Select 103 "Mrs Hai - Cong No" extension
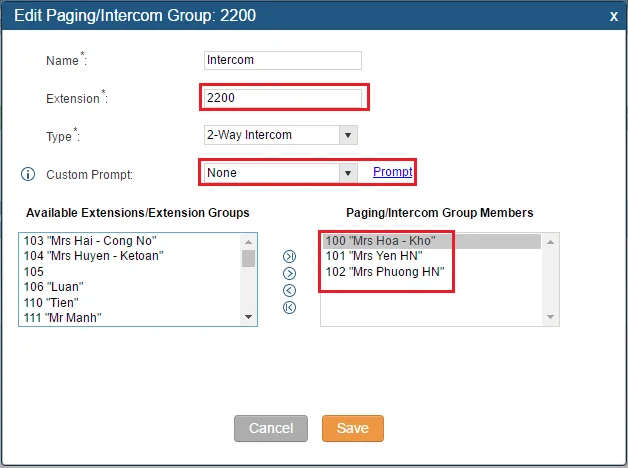The image size is (628, 468). 91,241
